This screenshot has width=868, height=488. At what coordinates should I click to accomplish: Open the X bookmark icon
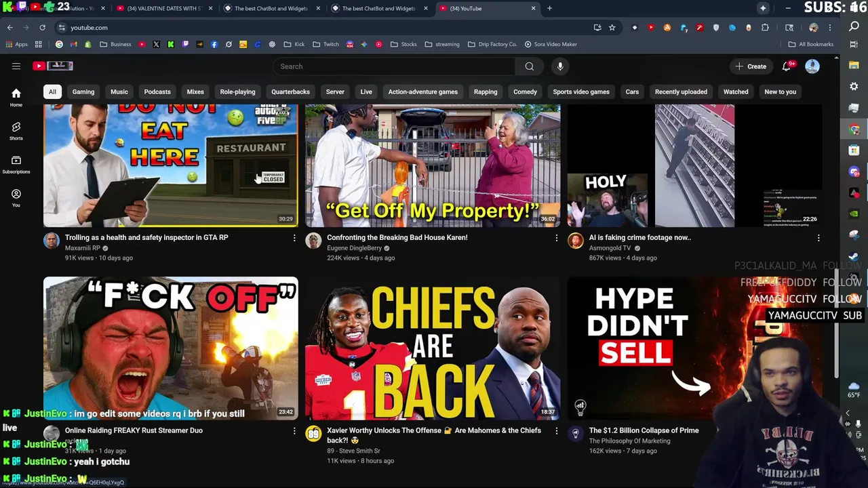pyautogui.click(x=156, y=45)
